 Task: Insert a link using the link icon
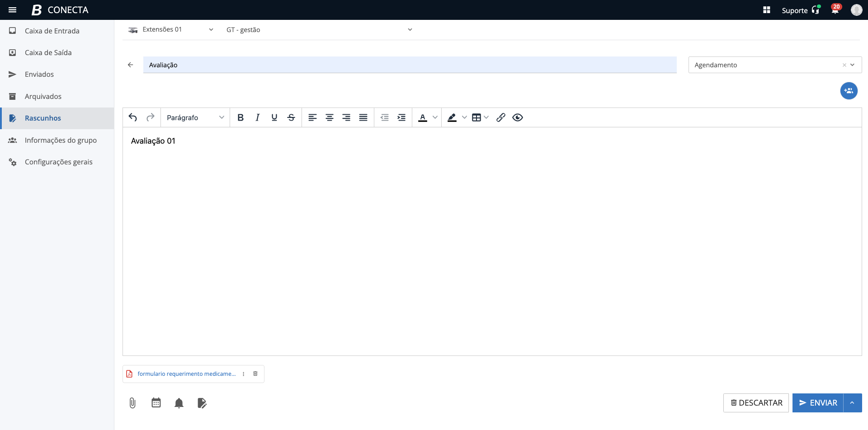(500, 117)
